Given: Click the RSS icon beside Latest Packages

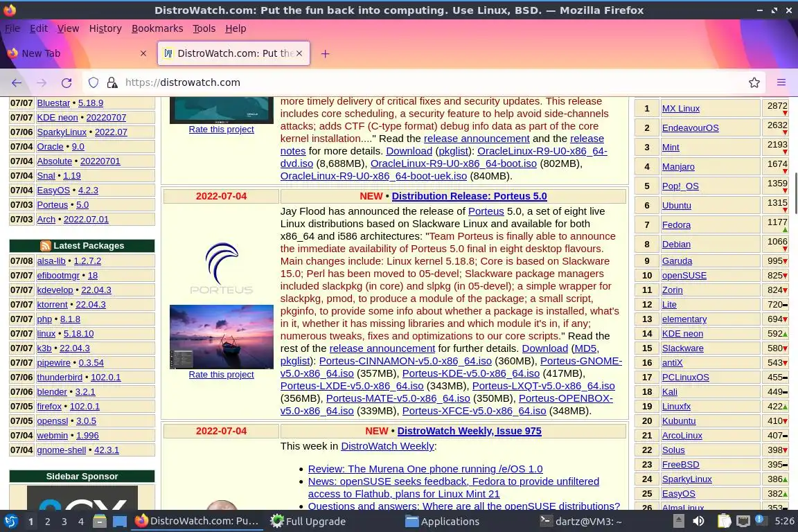Looking at the screenshot, I should 45,246.
